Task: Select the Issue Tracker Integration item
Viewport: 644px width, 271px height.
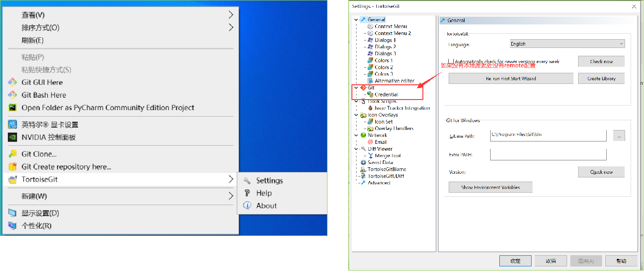Action: (x=402, y=108)
